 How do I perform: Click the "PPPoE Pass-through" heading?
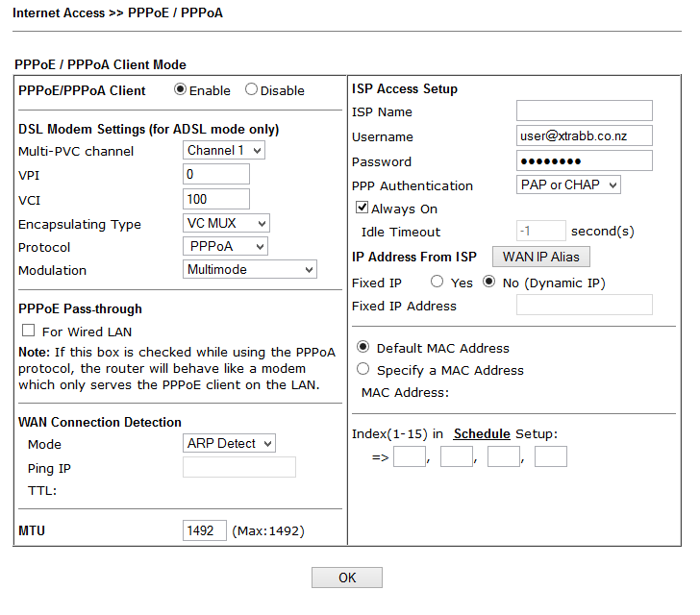coord(81,308)
